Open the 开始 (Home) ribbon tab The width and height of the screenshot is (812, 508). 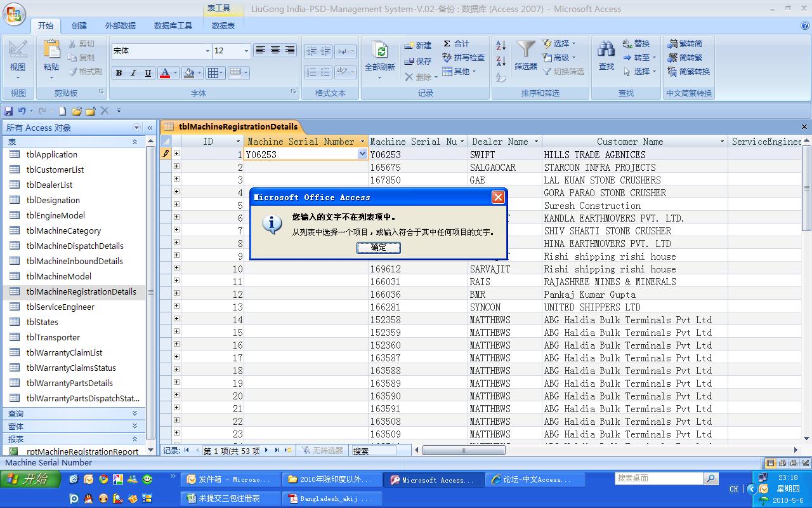(46, 25)
